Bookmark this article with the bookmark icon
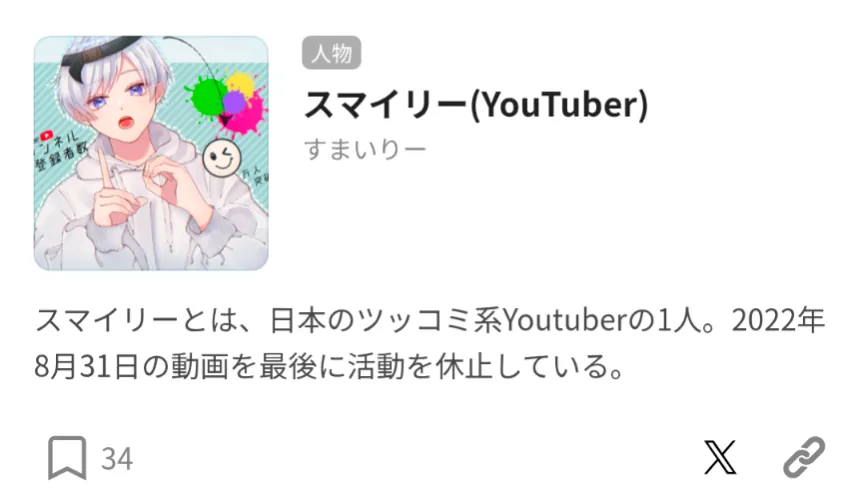863x500 pixels. [x=67, y=458]
